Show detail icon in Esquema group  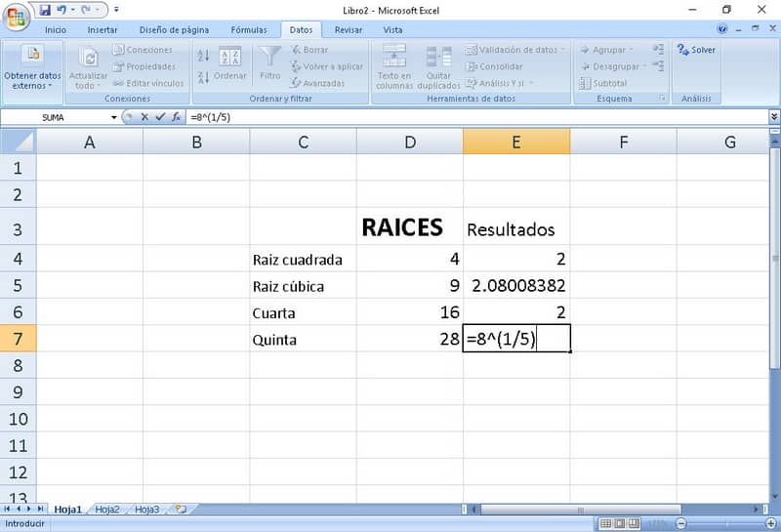(x=658, y=50)
